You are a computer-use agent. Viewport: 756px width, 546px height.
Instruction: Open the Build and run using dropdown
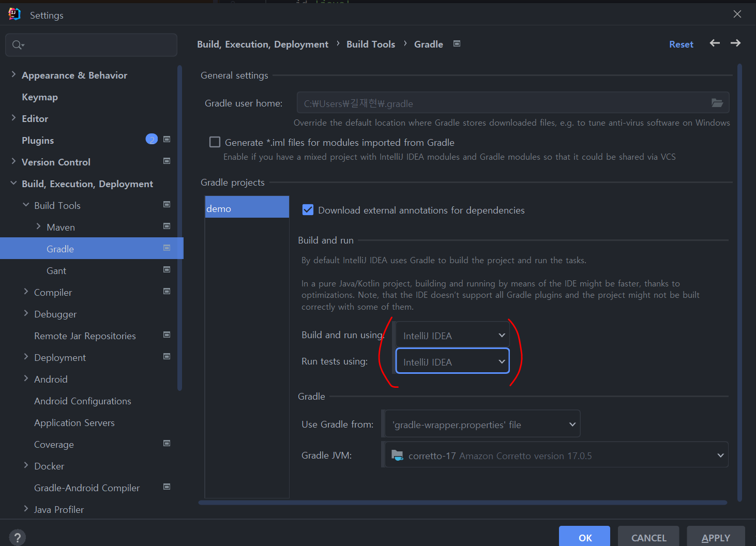[452, 335]
